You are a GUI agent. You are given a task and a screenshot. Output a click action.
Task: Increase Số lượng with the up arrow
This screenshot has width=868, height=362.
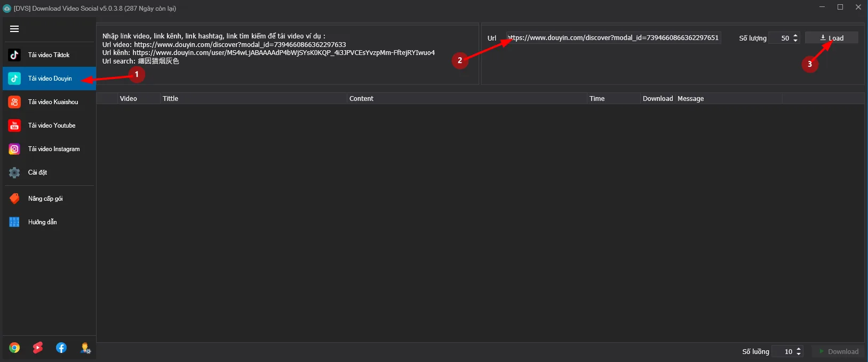click(795, 35)
